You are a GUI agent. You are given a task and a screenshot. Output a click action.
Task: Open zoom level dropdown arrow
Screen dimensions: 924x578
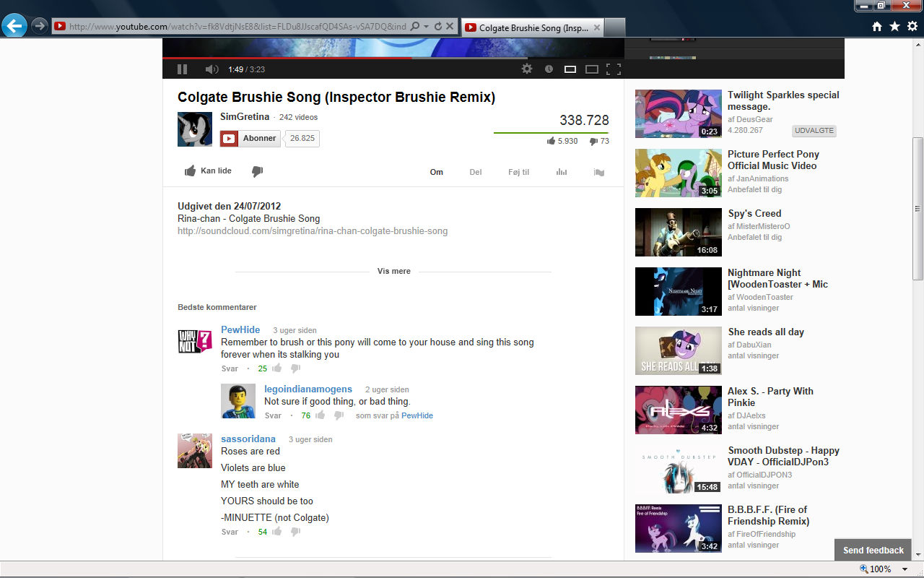click(905, 569)
